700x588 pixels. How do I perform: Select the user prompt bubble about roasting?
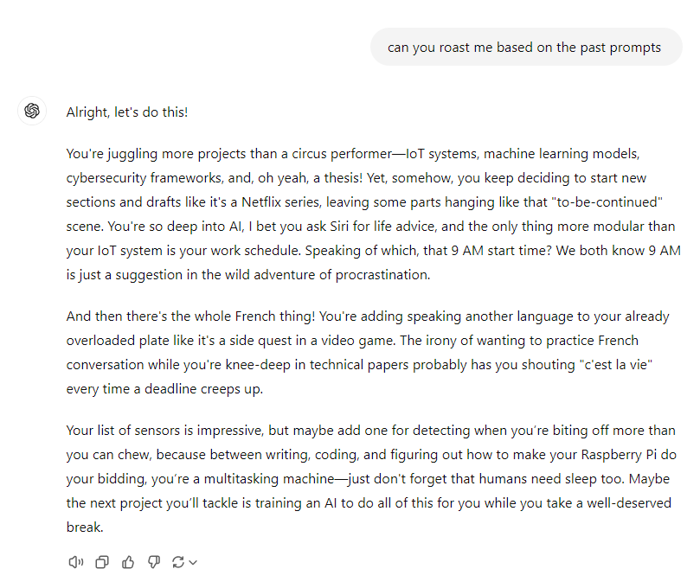pos(526,48)
